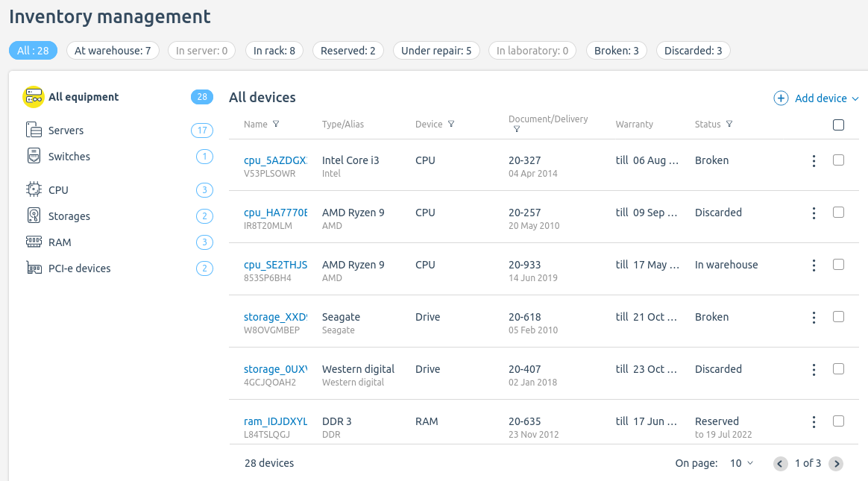868x481 pixels.
Task: Select checkbox for ram_IDJDXYL row
Action: (x=839, y=421)
